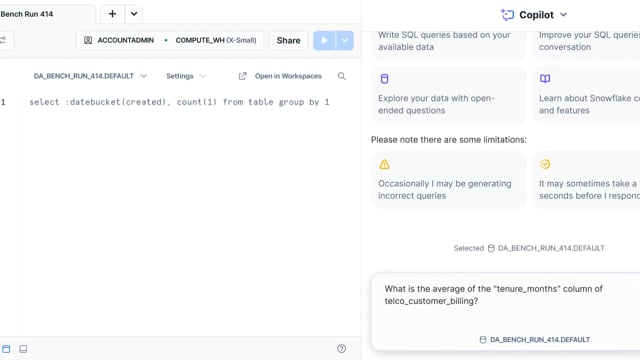Expand the DA_BENCH_RUN_414.DEFAULT database selector
Viewport: 640px width, 360px height.
pyautogui.click(x=90, y=76)
